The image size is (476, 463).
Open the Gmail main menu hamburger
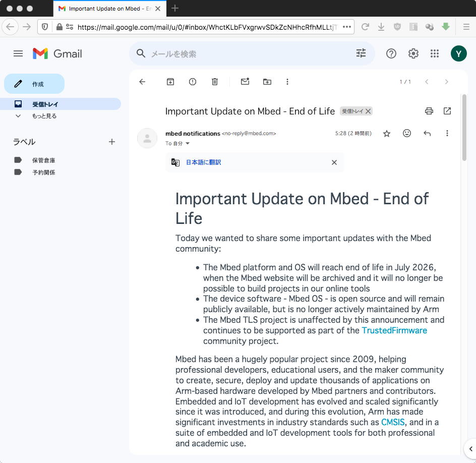coord(18,54)
